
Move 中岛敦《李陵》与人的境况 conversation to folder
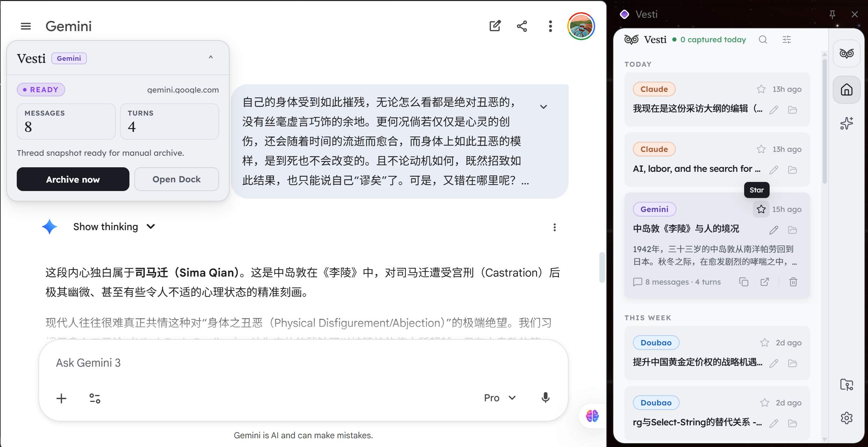click(x=793, y=230)
